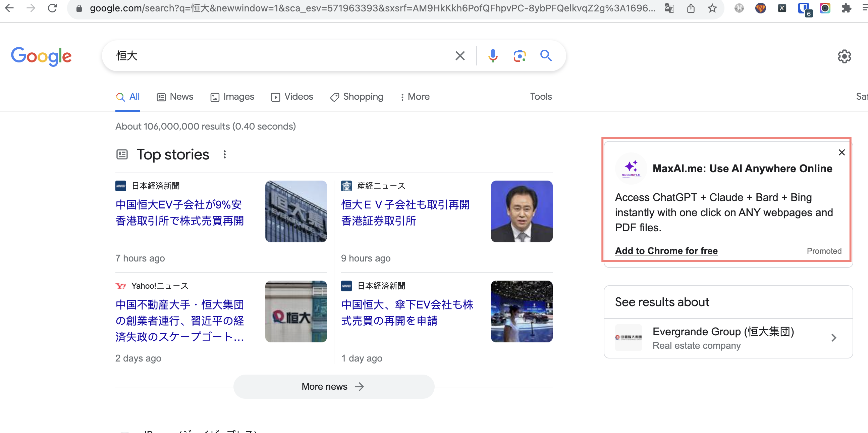The width and height of the screenshot is (868, 433).
Task: Open Google quick settings gear
Action: point(844,56)
